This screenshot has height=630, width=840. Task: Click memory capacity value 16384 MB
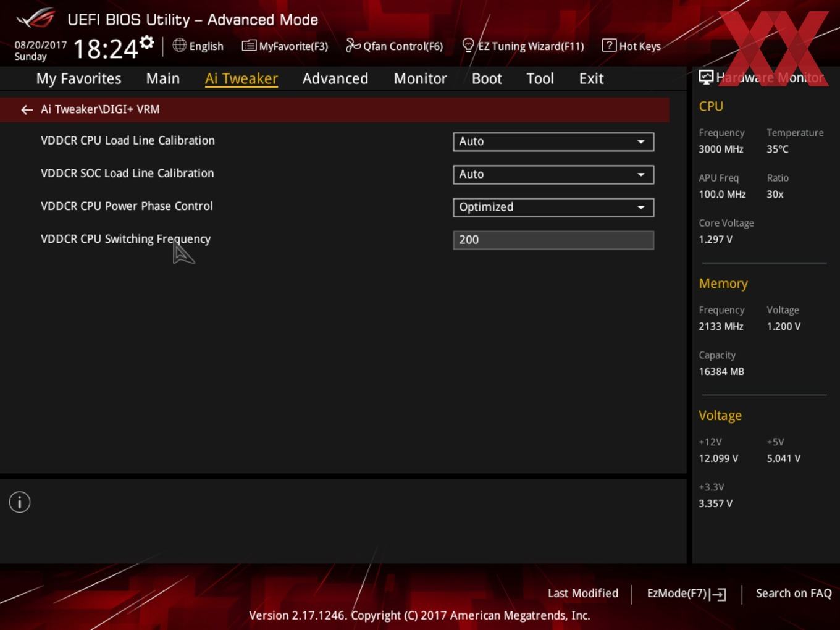tap(721, 371)
